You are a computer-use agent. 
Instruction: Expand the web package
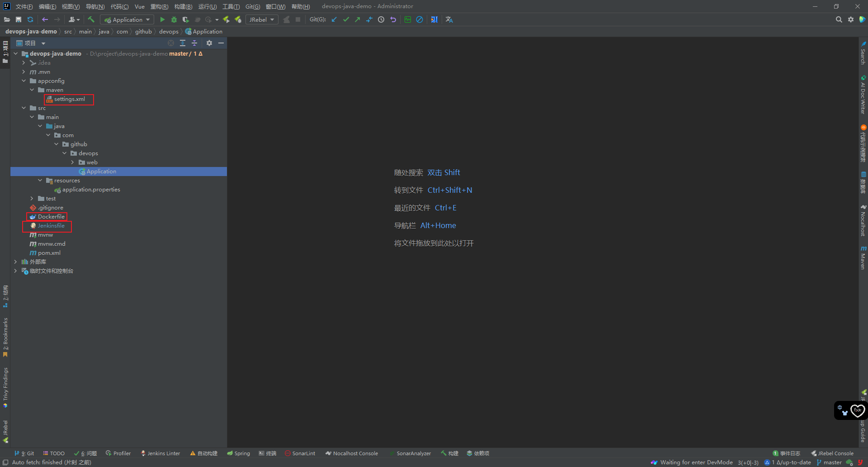72,162
